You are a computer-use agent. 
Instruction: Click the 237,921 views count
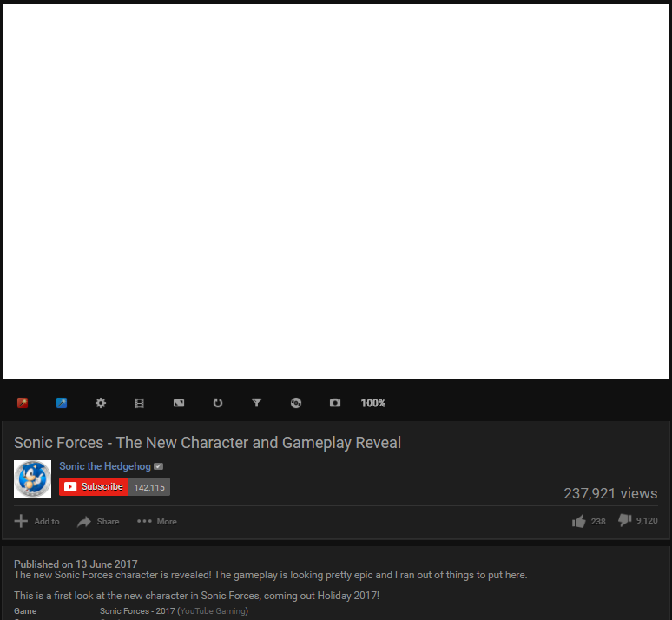pyautogui.click(x=610, y=493)
